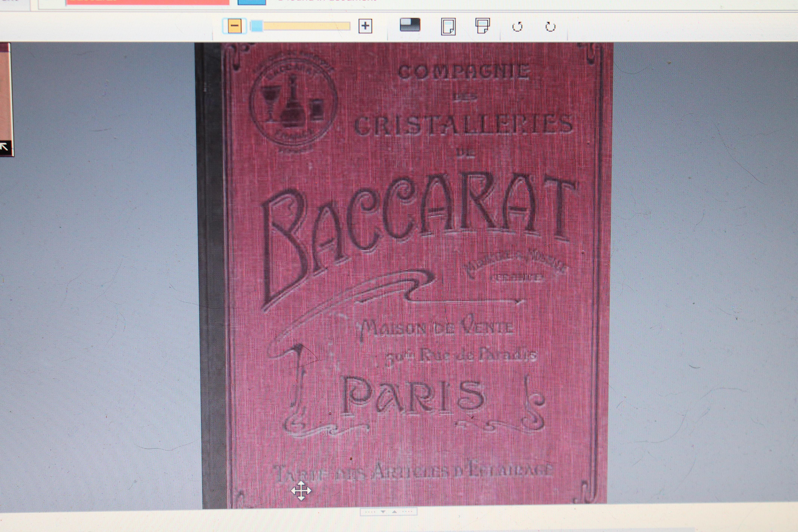
Task: Toggle the bottom panel arrow handle
Action: (x=389, y=512)
